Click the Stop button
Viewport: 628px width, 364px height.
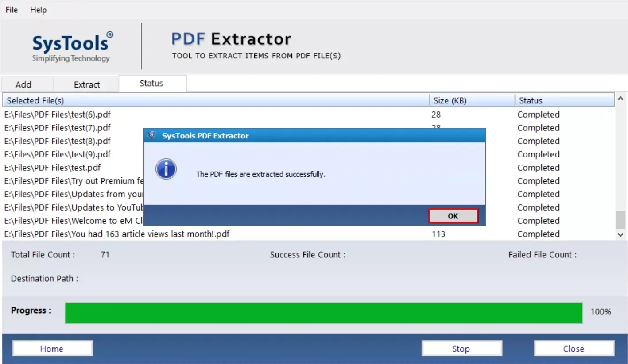[461, 348]
